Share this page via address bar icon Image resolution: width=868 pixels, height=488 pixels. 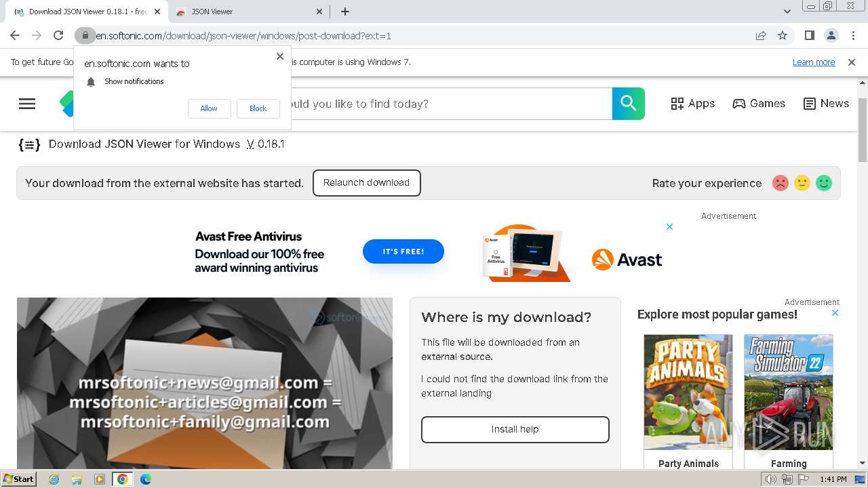click(x=761, y=35)
